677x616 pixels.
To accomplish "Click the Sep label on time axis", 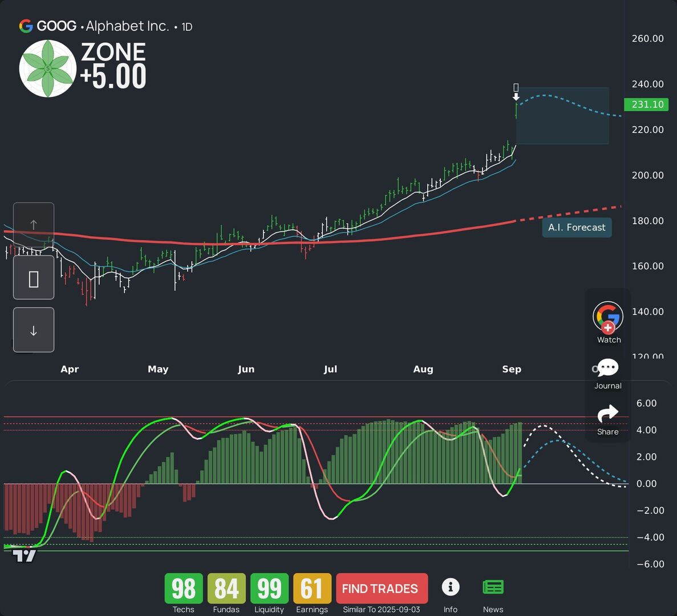I will (512, 369).
